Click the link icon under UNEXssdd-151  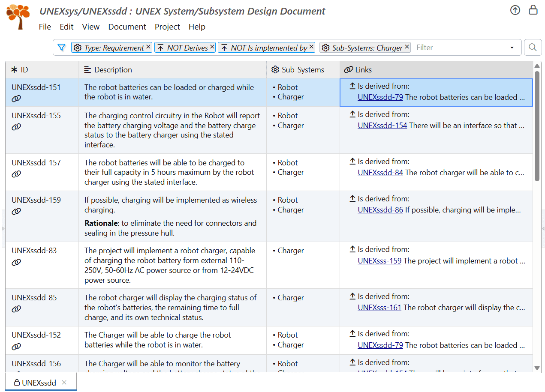(x=16, y=98)
